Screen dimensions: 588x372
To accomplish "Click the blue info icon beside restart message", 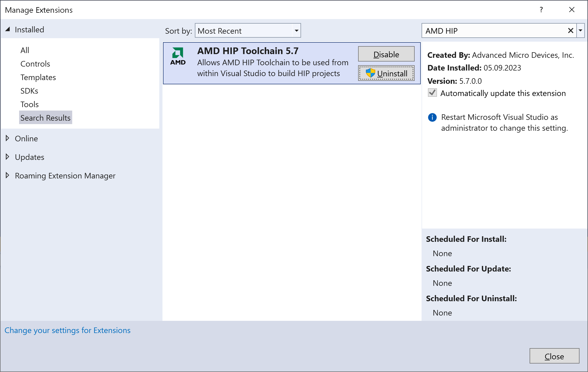I will point(432,117).
